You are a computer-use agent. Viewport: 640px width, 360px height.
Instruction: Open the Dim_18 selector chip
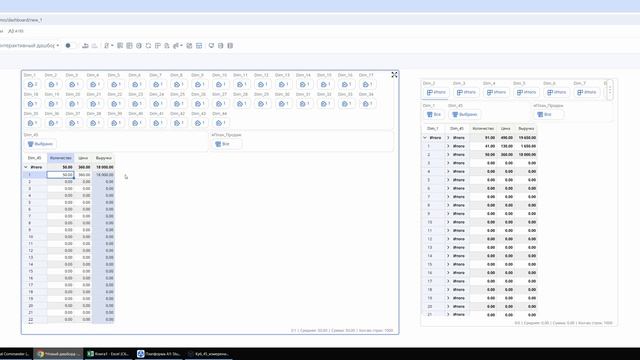pyautogui.click(x=32, y=104)
